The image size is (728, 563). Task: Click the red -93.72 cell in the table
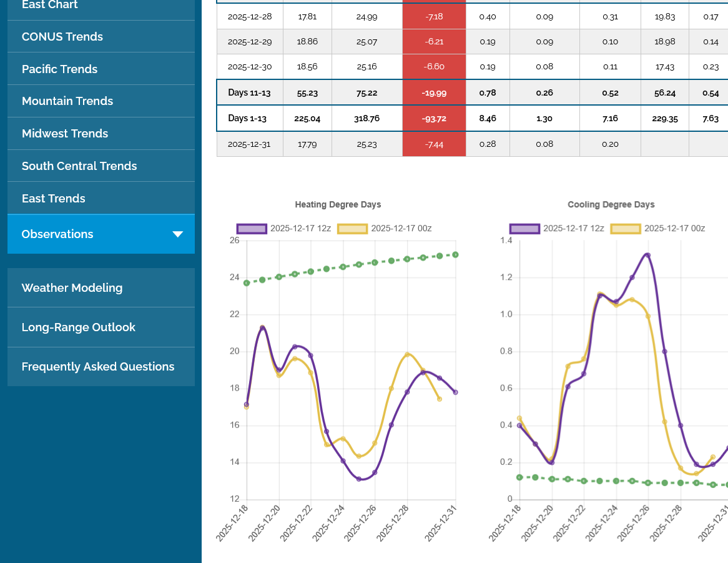point(434,118)
